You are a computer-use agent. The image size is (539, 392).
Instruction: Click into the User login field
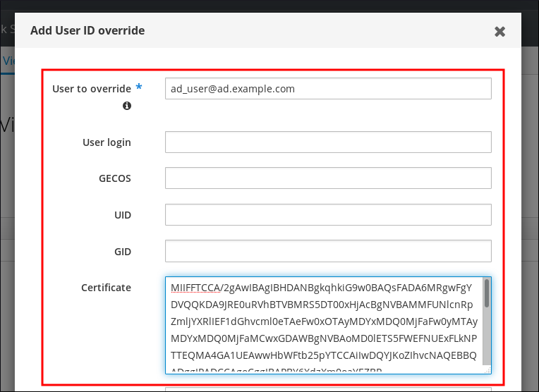tap(327, 142)
